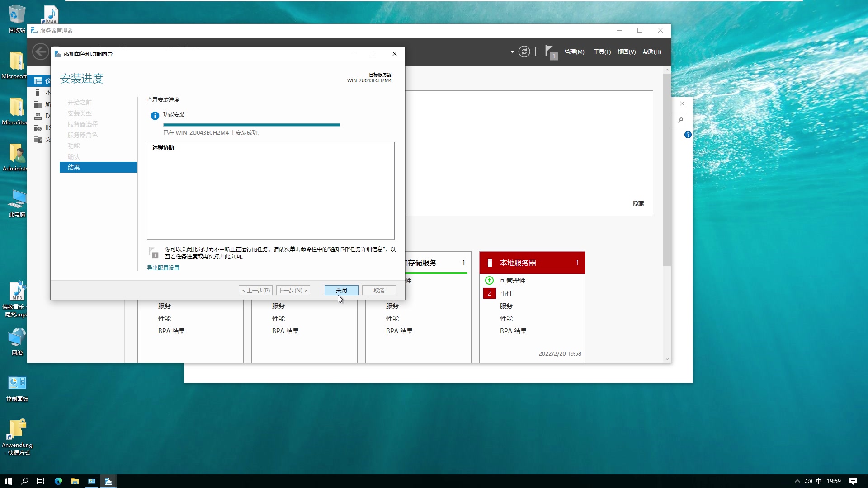Click the 导出配置设置 link

click(x=163, y=267)
